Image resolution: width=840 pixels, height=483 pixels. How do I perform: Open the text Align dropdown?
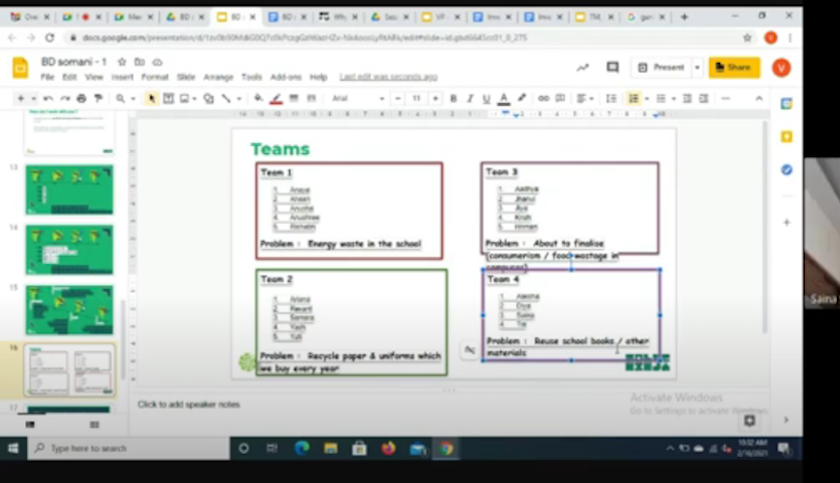pyautogui.click(x=585, y=99)
